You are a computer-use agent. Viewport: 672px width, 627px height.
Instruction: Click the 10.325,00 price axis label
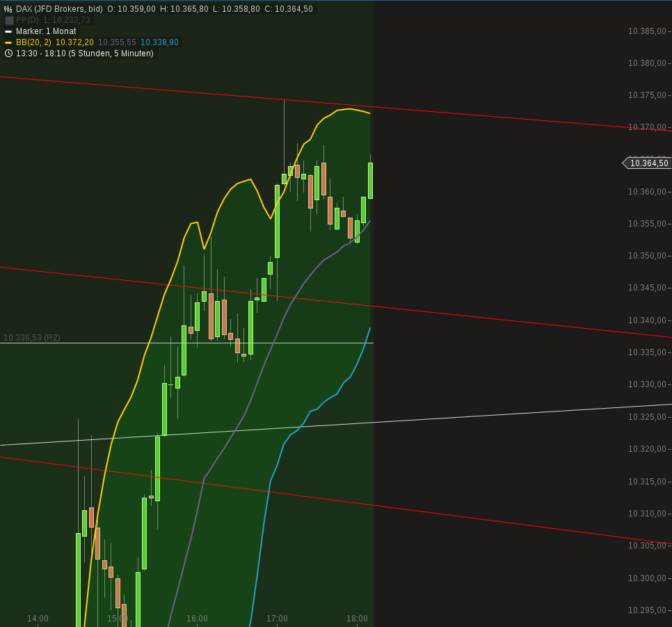(647, 416)
